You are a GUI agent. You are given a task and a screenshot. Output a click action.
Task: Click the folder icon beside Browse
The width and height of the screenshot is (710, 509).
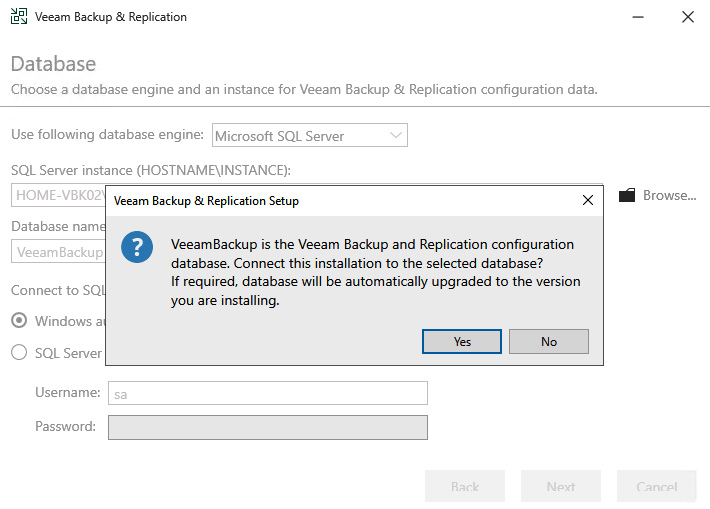[627, 195]
